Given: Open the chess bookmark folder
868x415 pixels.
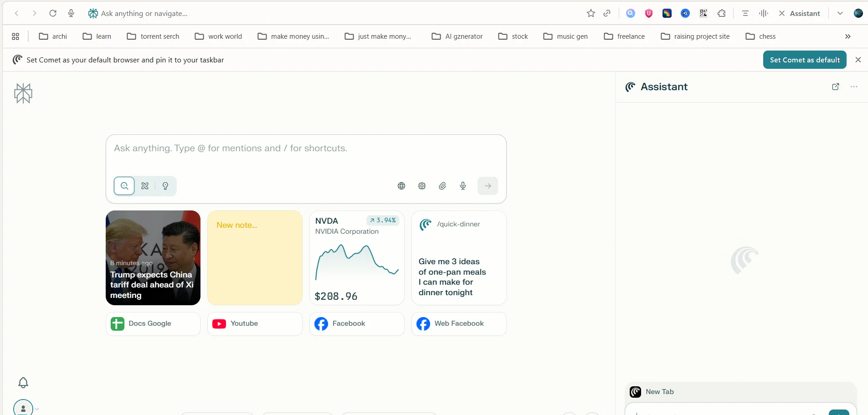Looking at the screenshot, I should (x=760, y=36).
